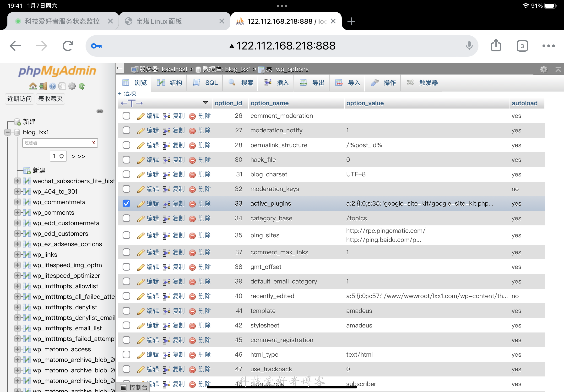The height and width of the screenshot is (392, 564).
Task: Check the moderation_notify row checkbox
Action: pos(126,131)
